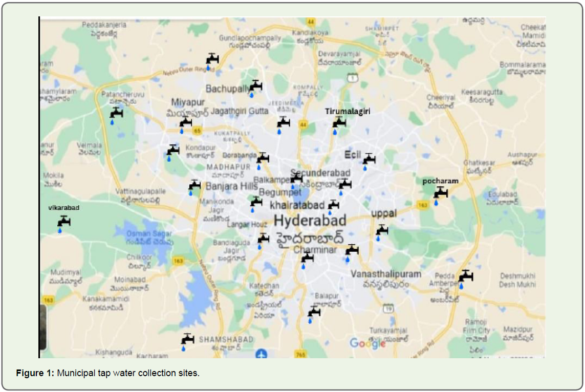Select the vikarabad label text

pyautogui.click(x=64, y=208)
